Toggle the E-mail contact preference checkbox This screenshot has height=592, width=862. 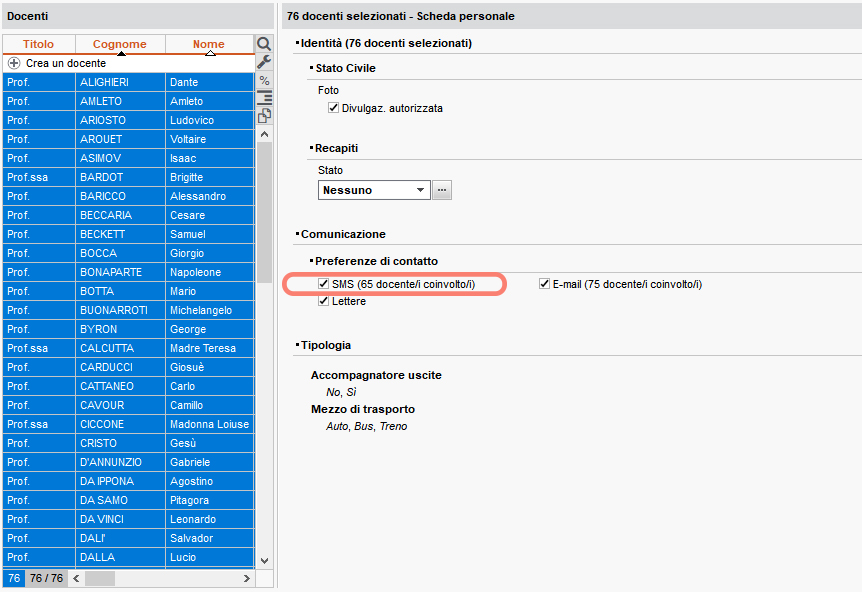pyautogui.click(x=544, y=284)
